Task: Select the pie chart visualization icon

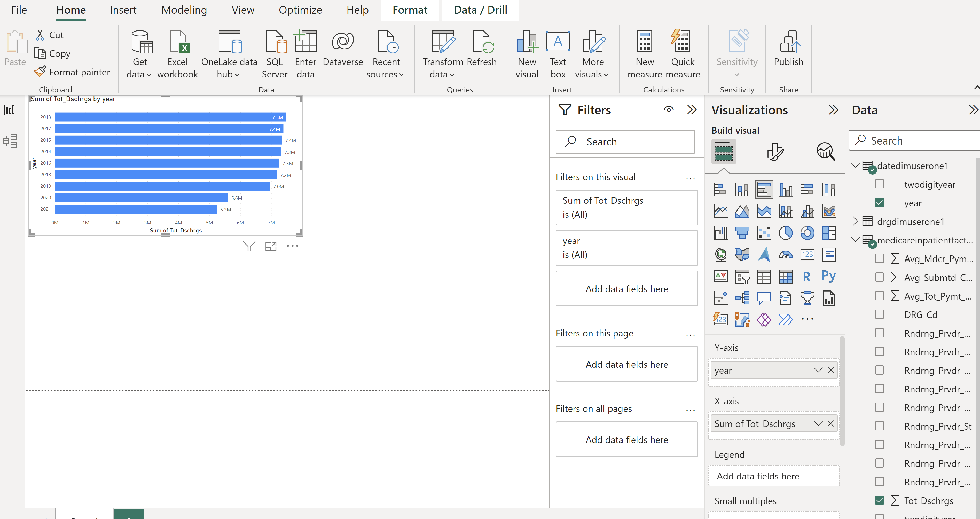Action: (785, 233)
